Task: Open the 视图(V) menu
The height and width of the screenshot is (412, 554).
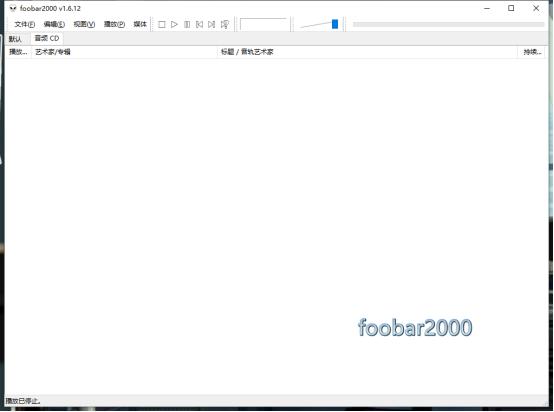Action: [x=84, y=24]
